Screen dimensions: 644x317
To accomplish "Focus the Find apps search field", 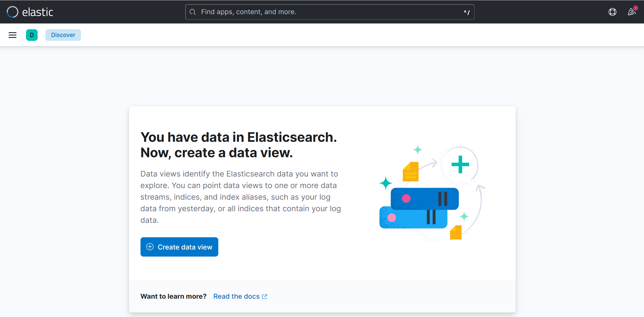I will point(330,12).
